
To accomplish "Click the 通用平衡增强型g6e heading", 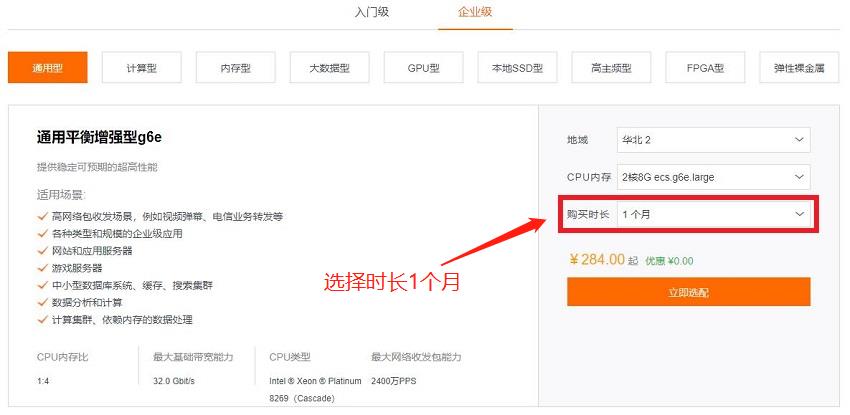I will pyautogui.click(x=99, y=138).
